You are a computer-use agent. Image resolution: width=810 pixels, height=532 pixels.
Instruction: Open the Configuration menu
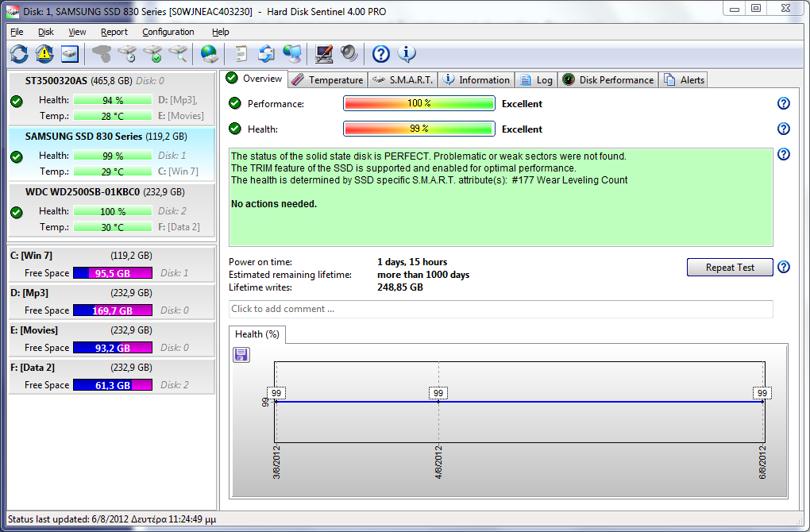(168, 32)
